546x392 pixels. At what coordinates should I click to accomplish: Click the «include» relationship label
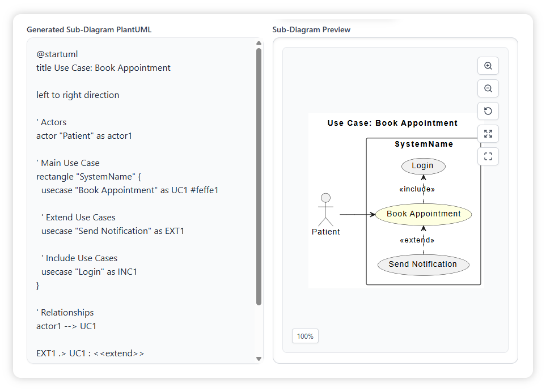(x=417, y=189)
